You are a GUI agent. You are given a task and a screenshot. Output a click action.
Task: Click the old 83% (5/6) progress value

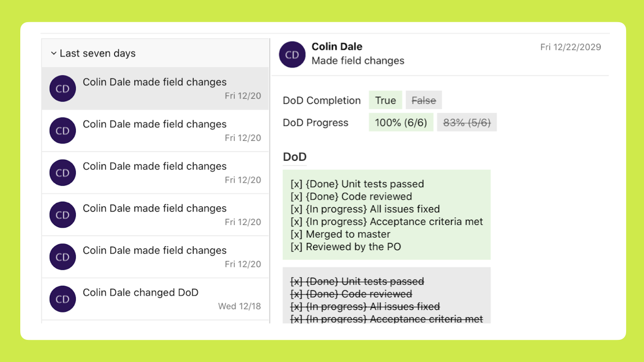(467, 123)
